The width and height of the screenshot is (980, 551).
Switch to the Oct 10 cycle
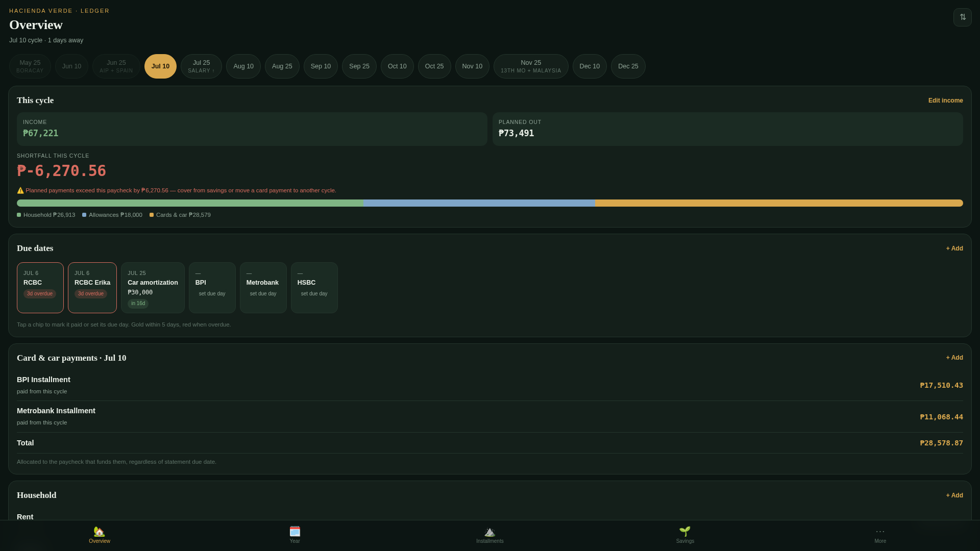tap(397, 66)
